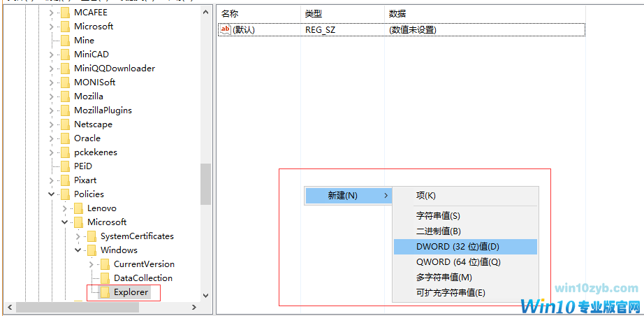Click the Explorer folder icon

click(105, 292)
